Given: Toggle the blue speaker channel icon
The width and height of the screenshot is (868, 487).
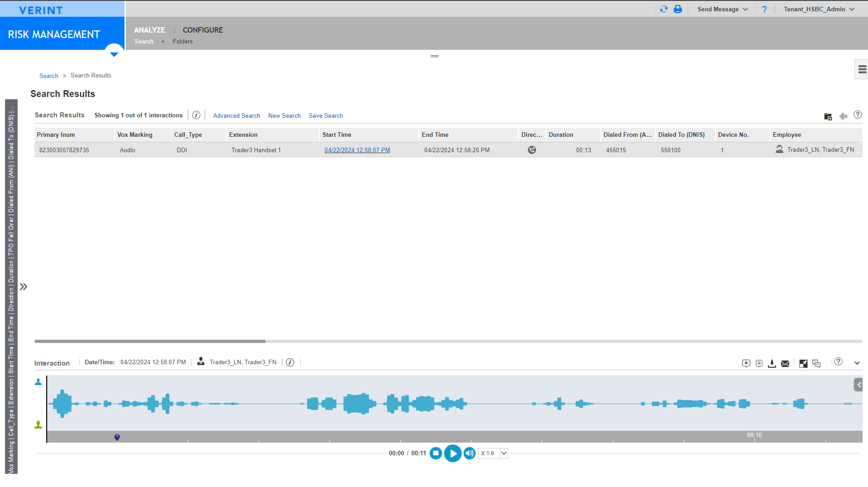Looking at the screenshot, I should pyautogui.click(x=38, y=382).
